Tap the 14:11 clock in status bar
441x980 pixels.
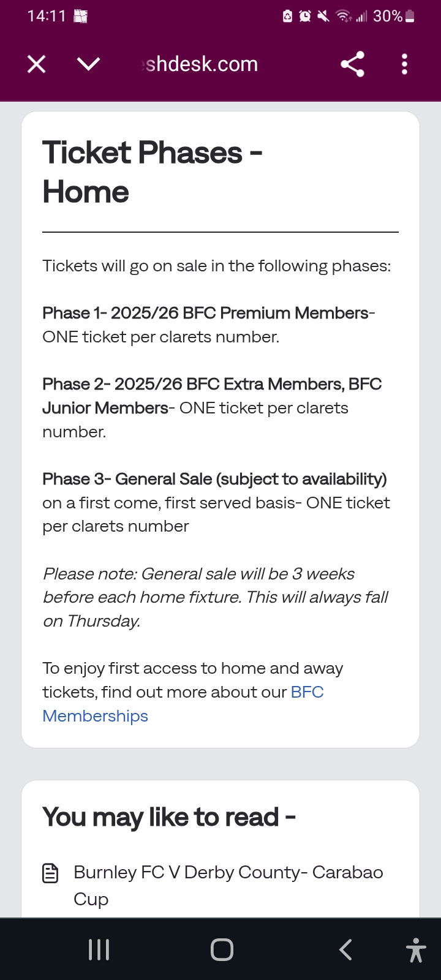coord(46,16)
